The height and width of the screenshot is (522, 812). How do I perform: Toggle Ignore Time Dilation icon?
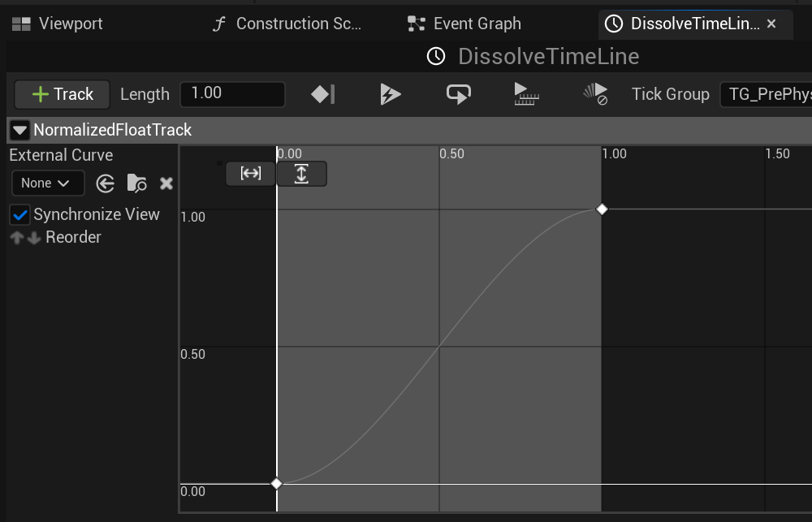pyautogui.click(x=595, y=94)
